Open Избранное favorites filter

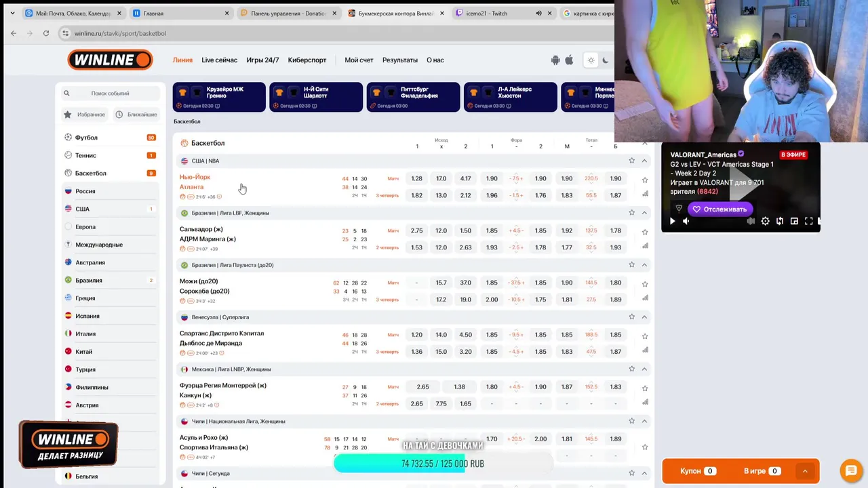pos(85,115)
